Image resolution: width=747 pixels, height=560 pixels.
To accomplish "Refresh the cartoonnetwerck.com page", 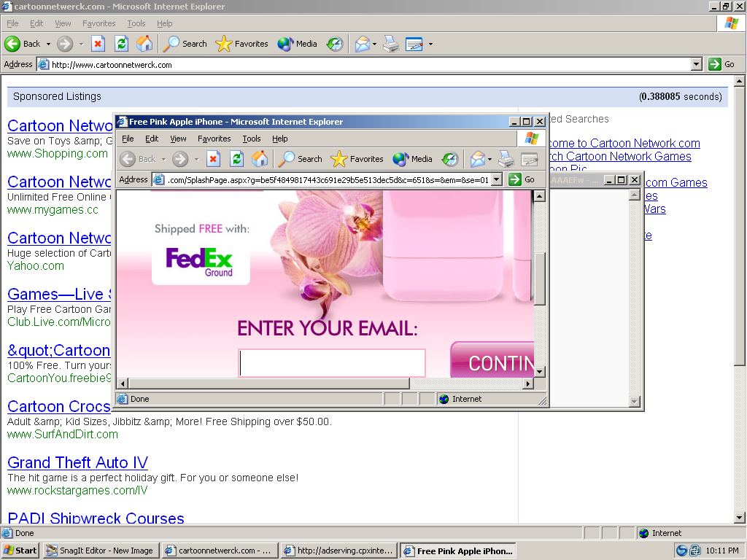I will pos(122,44).
